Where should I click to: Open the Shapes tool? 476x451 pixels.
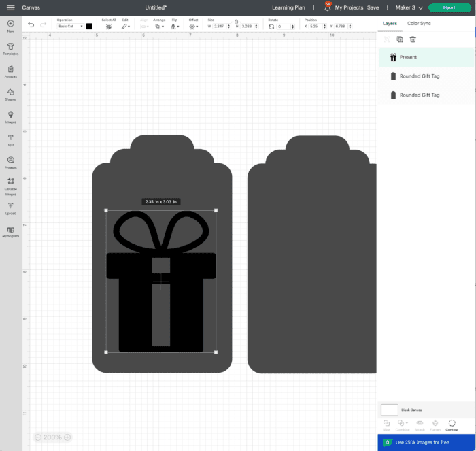coord(10,94)
